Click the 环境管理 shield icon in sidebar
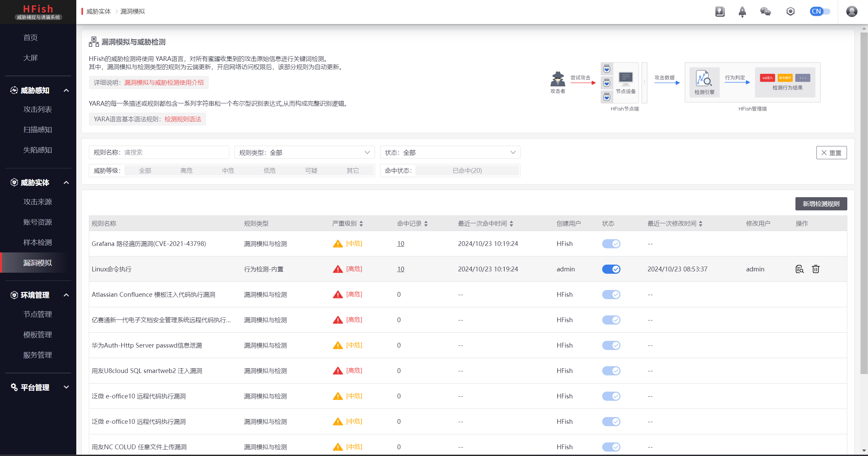Viewport: 868px width, 456px height. coord(14,295)
